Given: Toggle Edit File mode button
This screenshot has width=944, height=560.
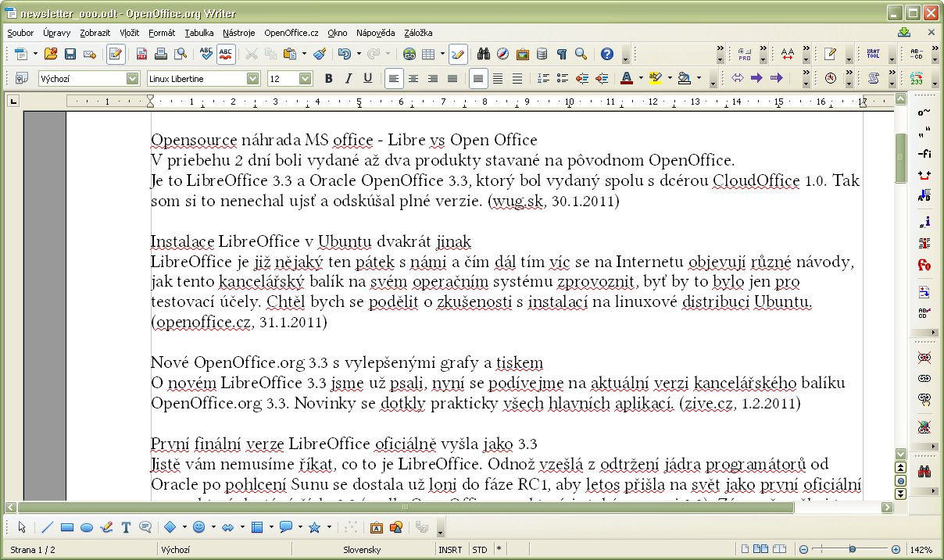Looking at the screenshot, I should (x=116, y=54).
